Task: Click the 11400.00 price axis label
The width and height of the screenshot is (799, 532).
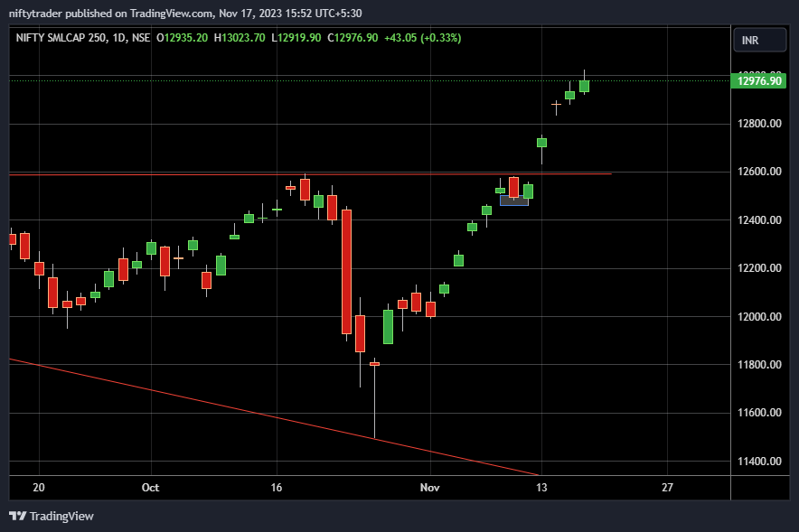Action: pos(759,462)
